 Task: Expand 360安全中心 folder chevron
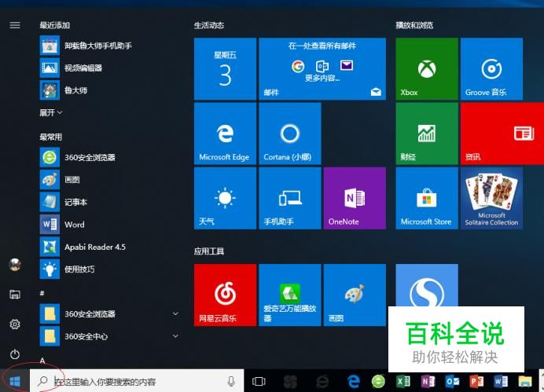(x=175, y=336)
